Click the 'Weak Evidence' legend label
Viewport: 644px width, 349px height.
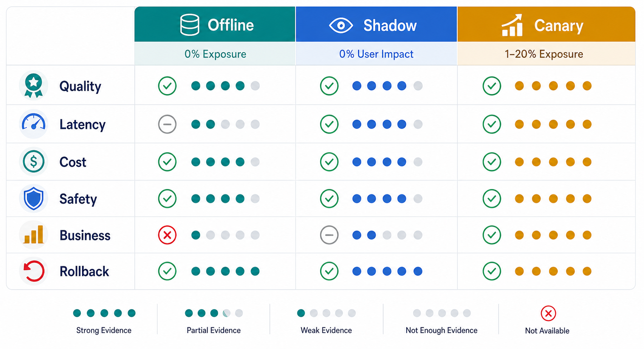[x=326, y=330]
